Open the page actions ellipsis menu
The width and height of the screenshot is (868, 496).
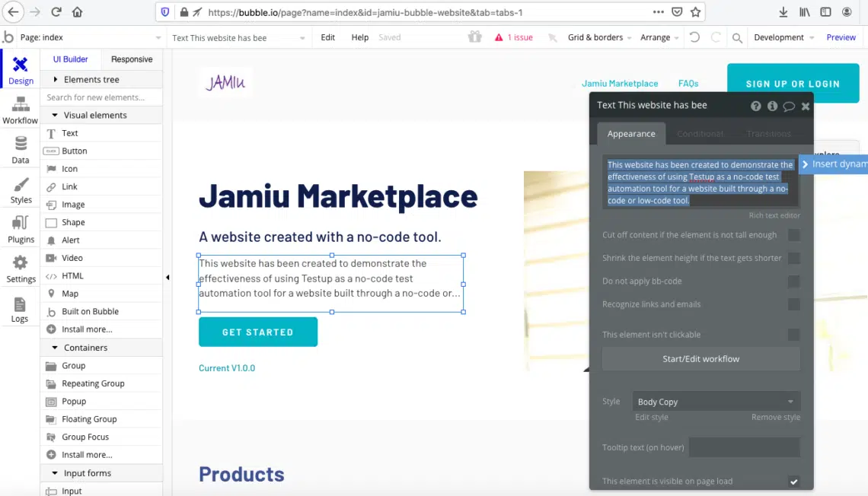pyautogui.click(x=658, y=12)
